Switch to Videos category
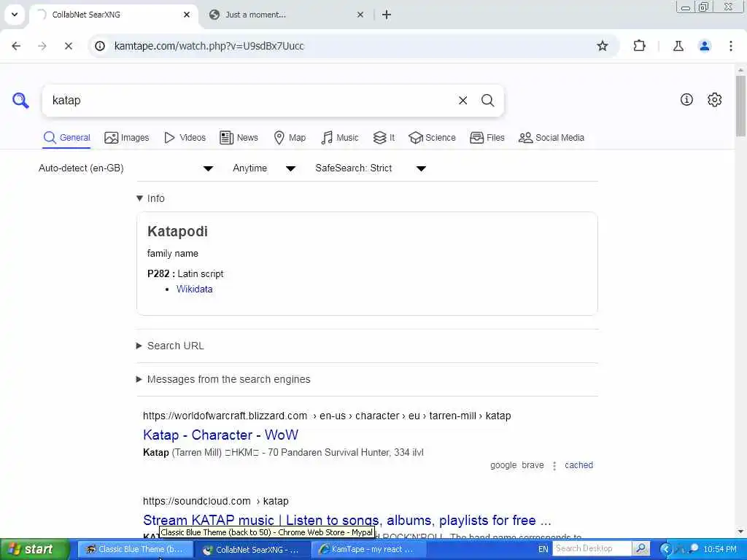 (185, 138)
